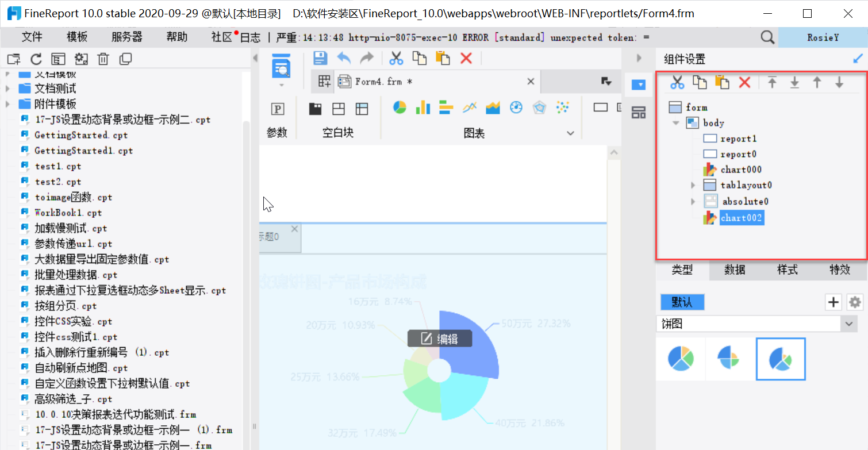Refresh the template file tree

click(36, 59)
